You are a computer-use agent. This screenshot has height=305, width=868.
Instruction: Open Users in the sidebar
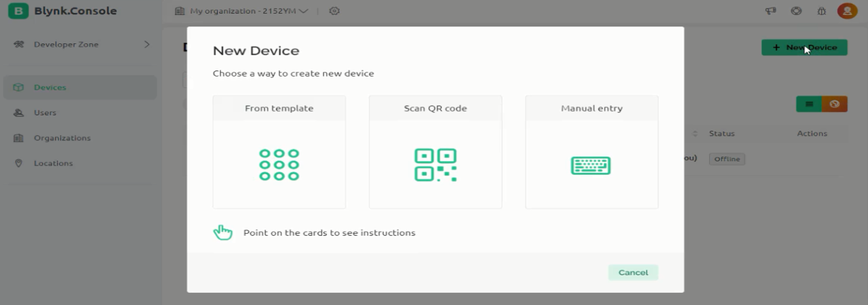coord(80,113)
